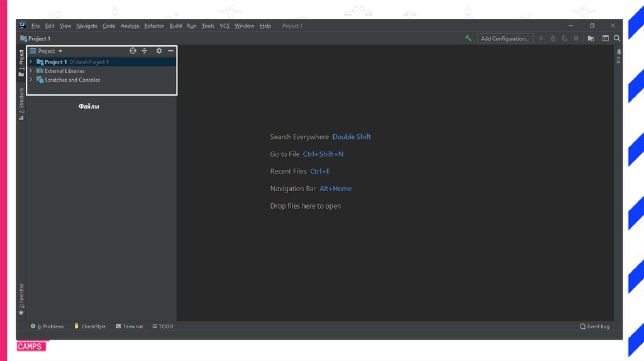
Task: Toggle the Structure tool window tab
Action: coord(21,103)
